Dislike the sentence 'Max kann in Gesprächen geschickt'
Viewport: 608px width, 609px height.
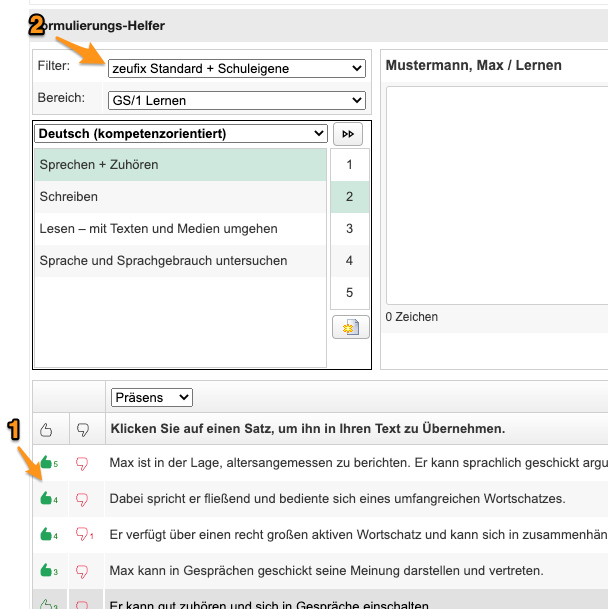(82, 571)
